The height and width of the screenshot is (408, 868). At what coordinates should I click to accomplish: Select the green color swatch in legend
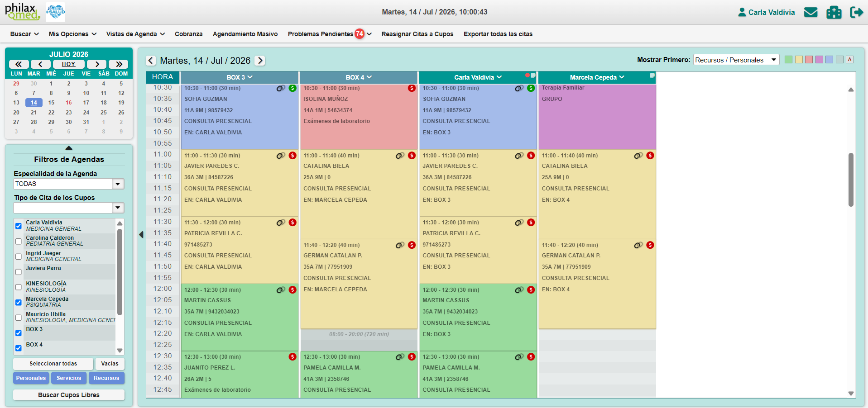788,60
